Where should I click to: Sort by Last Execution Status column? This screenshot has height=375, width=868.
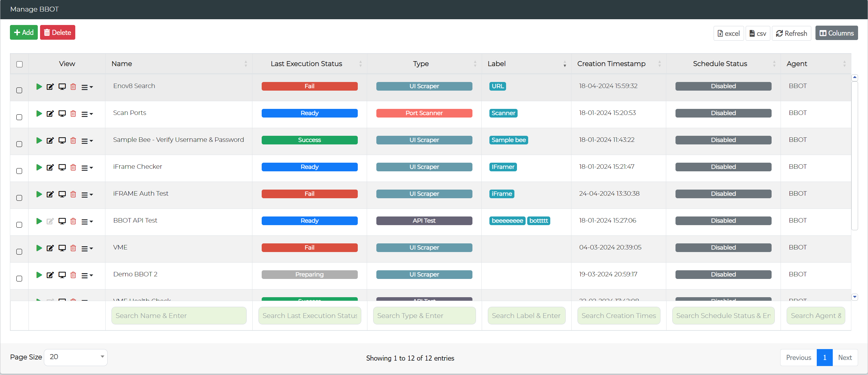pyautogui.click(x=310, y=64)
